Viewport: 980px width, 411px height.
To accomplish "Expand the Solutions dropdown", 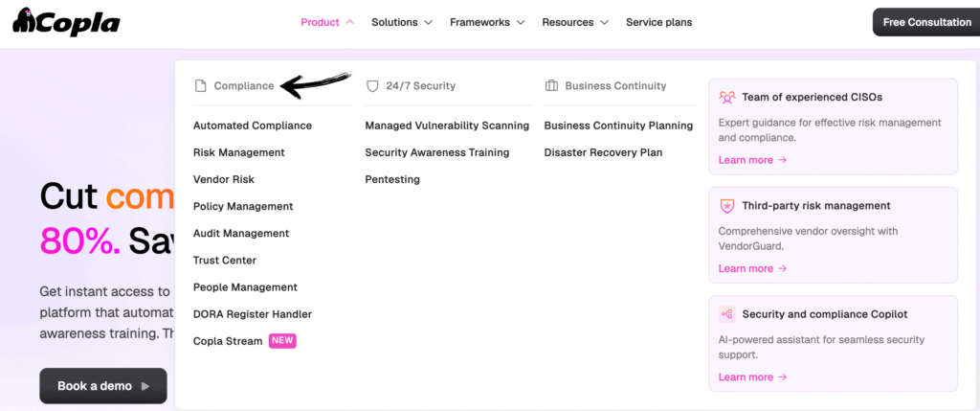I will click(402, 22).
